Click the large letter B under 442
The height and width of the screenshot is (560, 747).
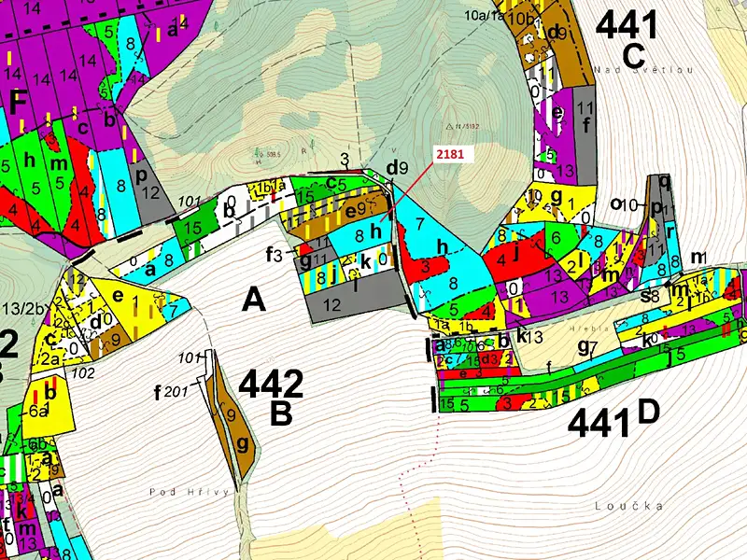(281, 414)
